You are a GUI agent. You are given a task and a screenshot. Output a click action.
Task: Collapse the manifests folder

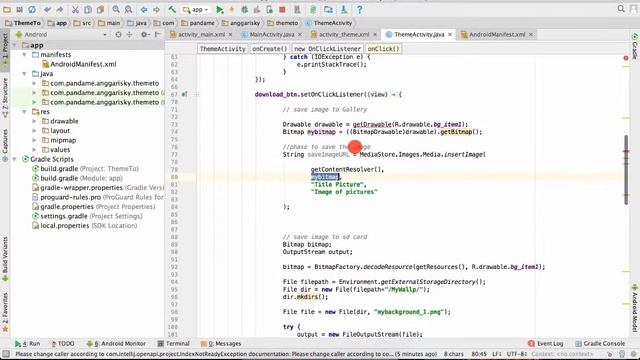coord(24,55)
